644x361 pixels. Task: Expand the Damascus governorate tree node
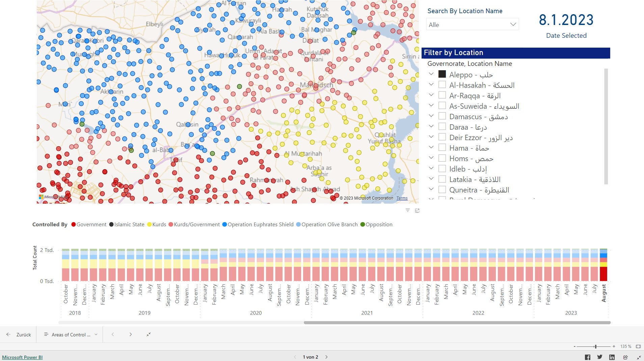coord(431,116)
